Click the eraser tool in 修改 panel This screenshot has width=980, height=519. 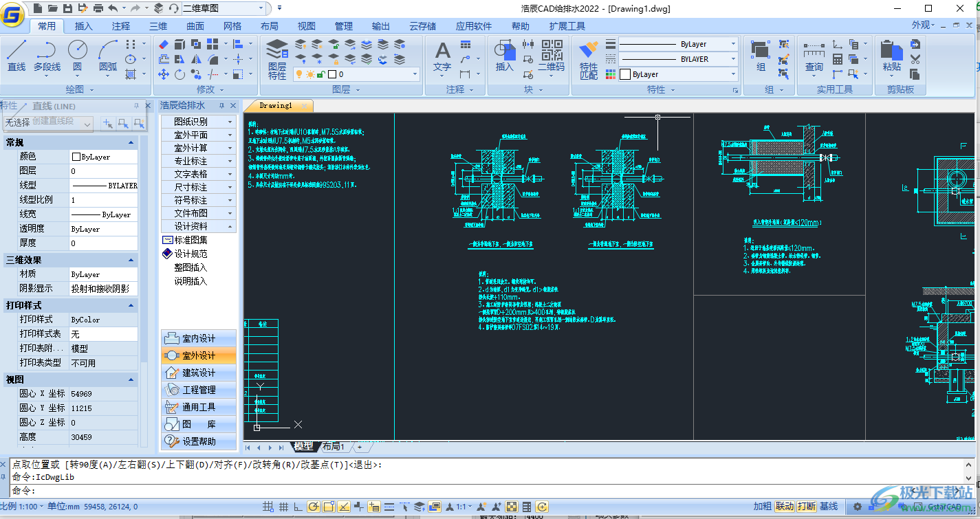[164, 44]
